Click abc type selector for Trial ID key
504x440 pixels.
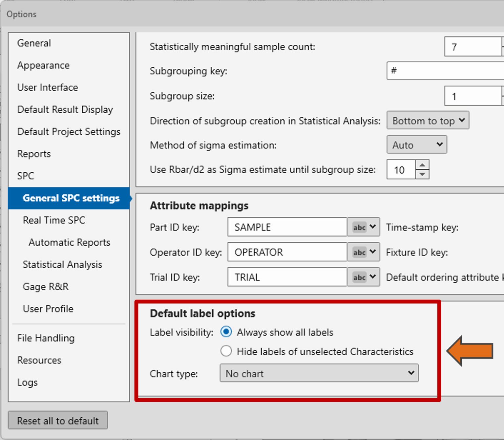364,277
